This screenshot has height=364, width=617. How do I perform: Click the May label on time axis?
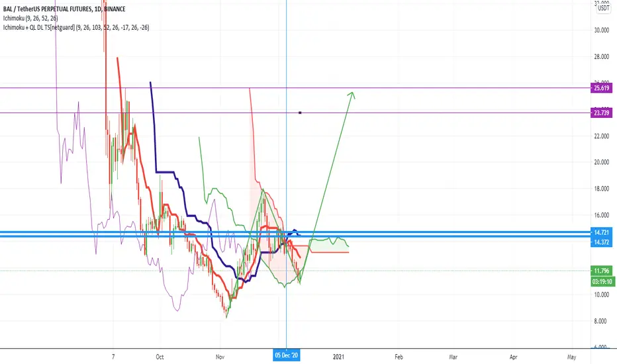[571, 357]
